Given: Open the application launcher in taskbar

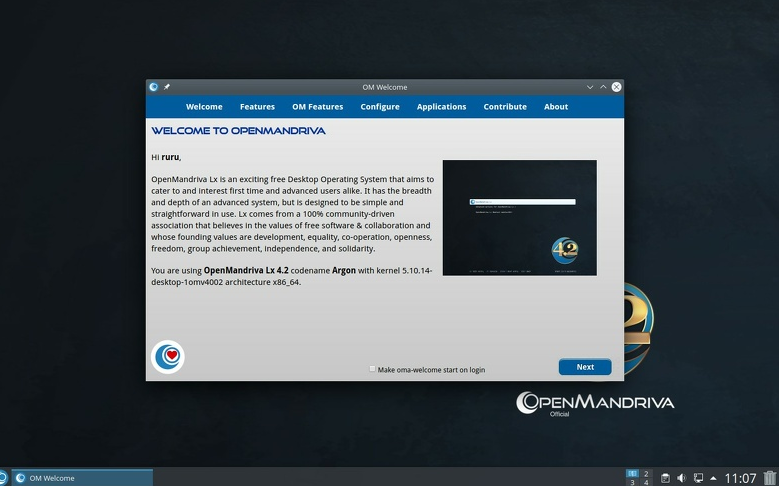Looking at the screenshot, I should click(x=3, y=478).
